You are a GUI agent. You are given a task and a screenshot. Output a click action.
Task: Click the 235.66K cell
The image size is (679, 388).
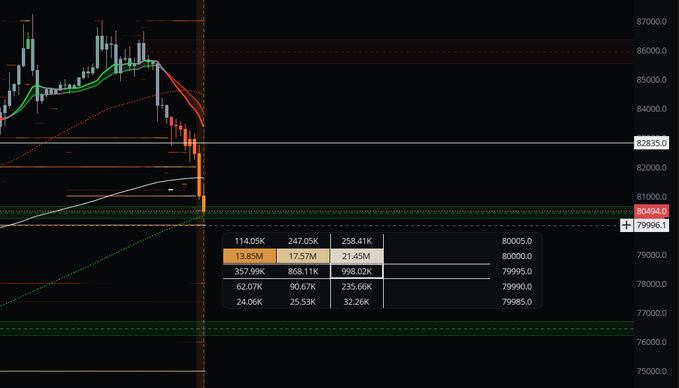tap(356, 287)
